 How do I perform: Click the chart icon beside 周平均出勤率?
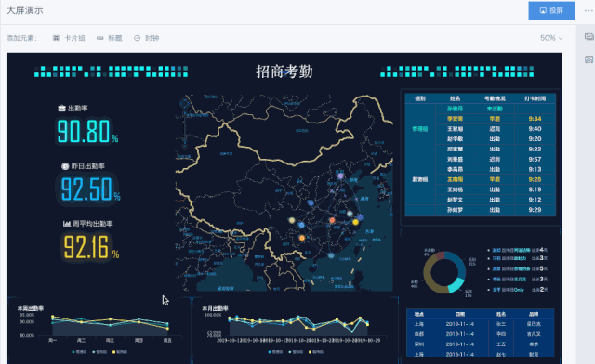67,224
